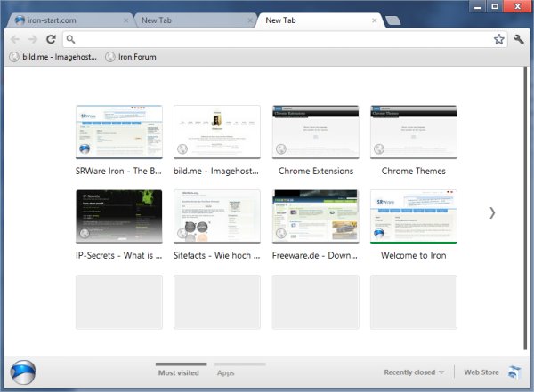Screen dimensions: 534x392
Task: Click the 'Welcome to Iron' title text
Action: (414, 255)
